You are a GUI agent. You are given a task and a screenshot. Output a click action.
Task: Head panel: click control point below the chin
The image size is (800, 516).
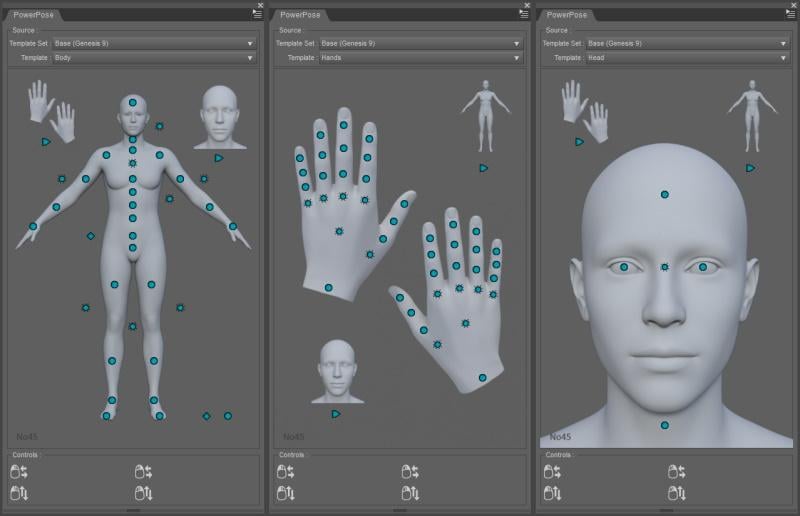665,425
